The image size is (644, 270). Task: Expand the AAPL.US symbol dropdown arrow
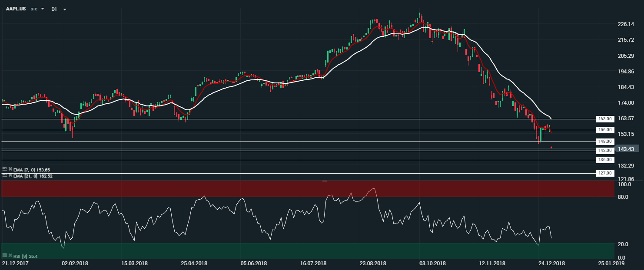click(43, 9)
